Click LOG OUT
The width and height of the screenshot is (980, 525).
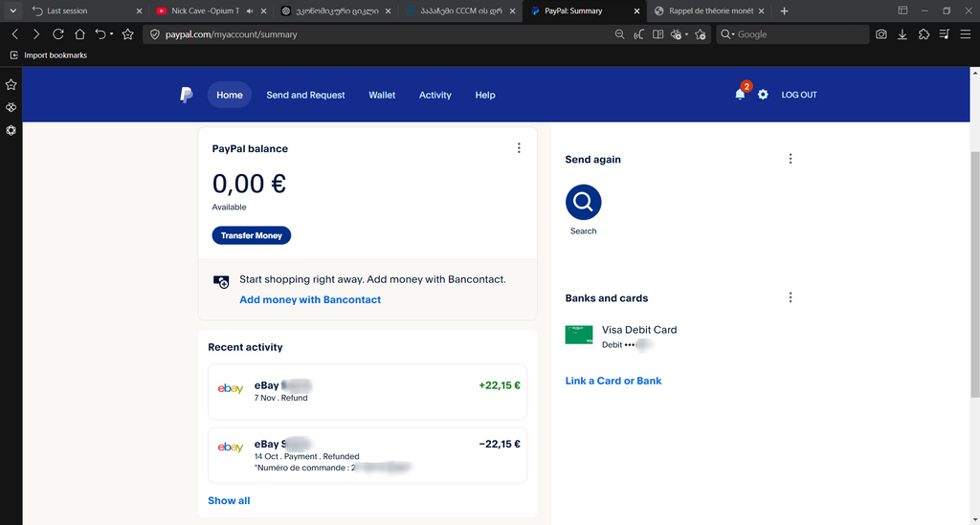799,95
